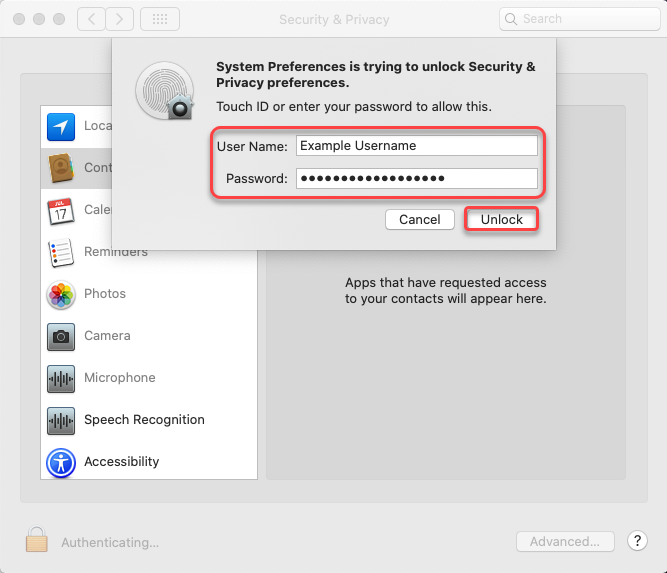Focus the Password field

pyautogui.click(x=416, y=179)
